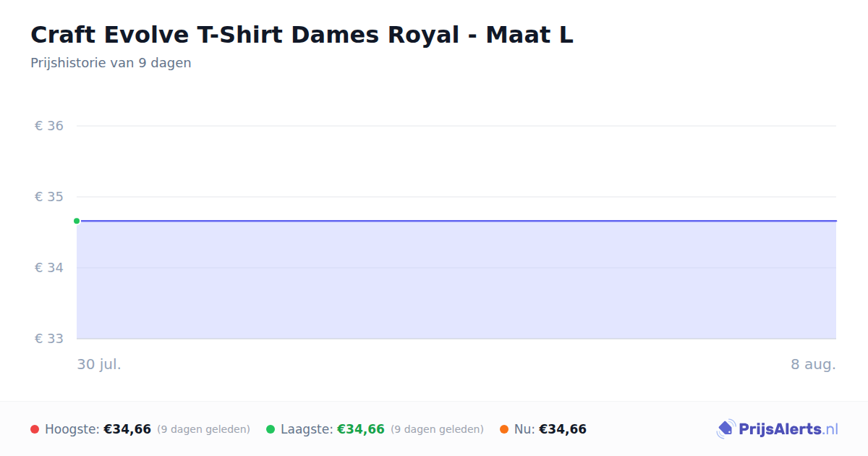868x456 pixels.
Task: Click the blue price line mid-chart
Action: (x=456, y=221)
